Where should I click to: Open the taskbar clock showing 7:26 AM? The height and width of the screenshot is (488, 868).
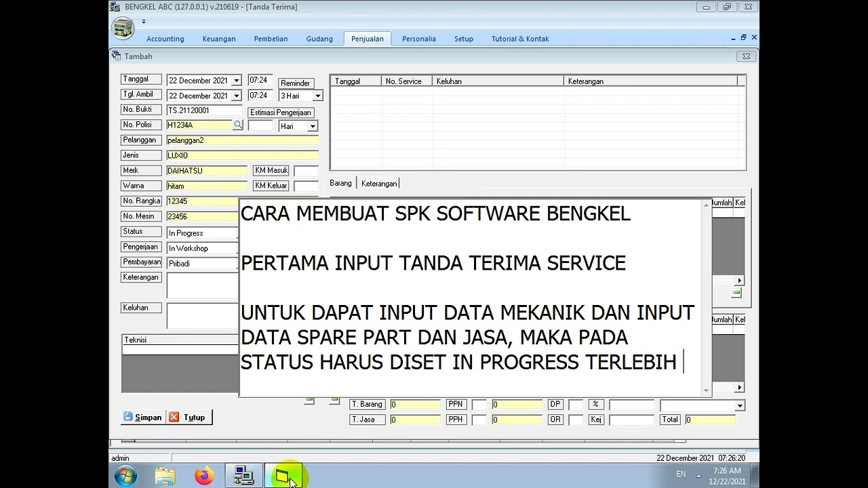(x=727, y=476)
